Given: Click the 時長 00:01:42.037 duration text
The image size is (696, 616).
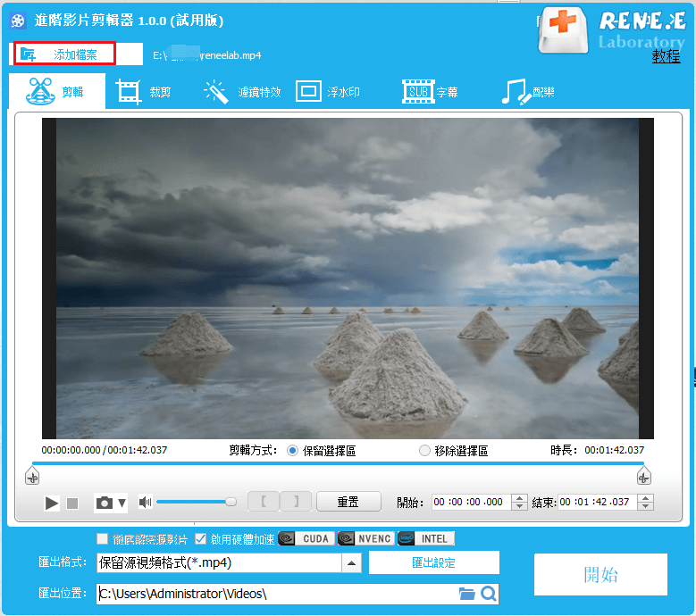Looking at the screenshot, I should 598,450.
